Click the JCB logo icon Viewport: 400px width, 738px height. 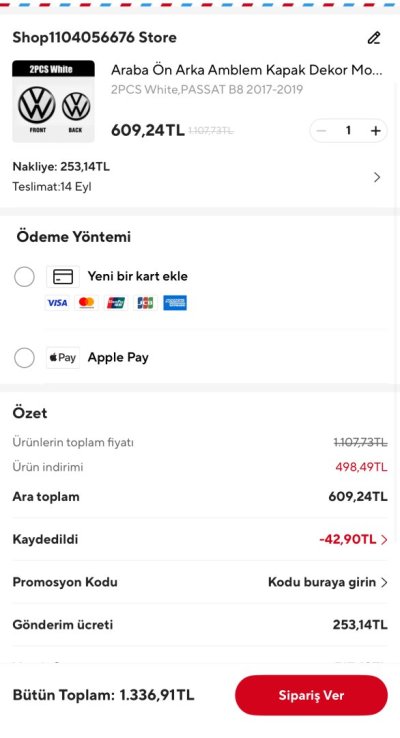[x=145, y=303]
